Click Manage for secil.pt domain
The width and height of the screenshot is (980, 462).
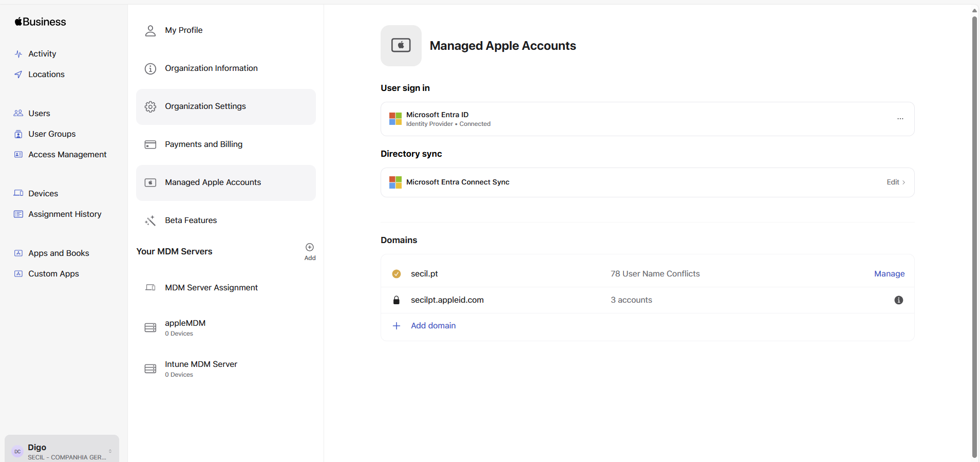tap(889, 274)
